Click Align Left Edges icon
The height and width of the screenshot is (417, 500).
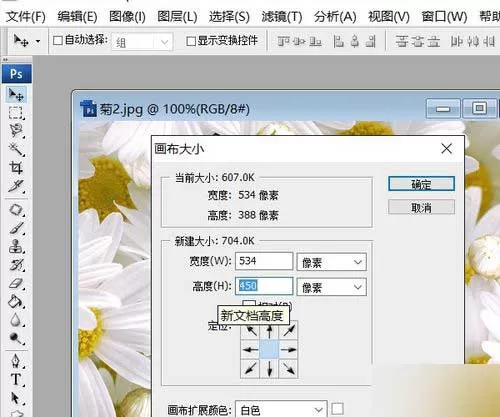click(338, 42)
